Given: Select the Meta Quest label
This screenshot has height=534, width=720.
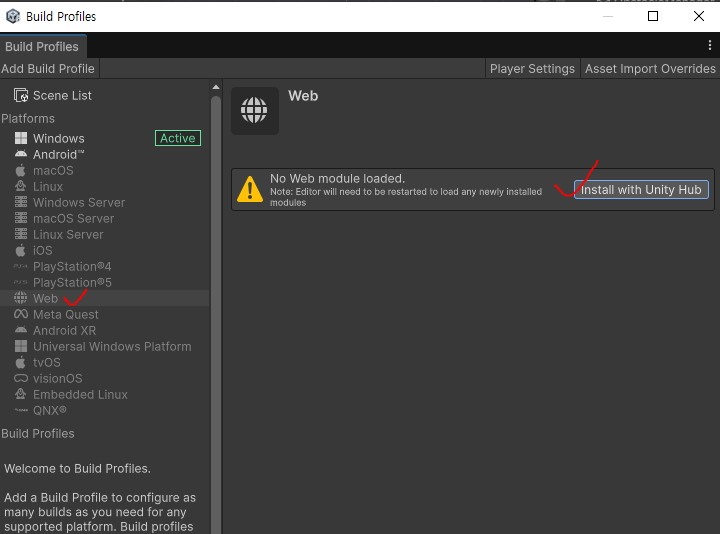Looking at the screenshot, I should pos(66,315).
